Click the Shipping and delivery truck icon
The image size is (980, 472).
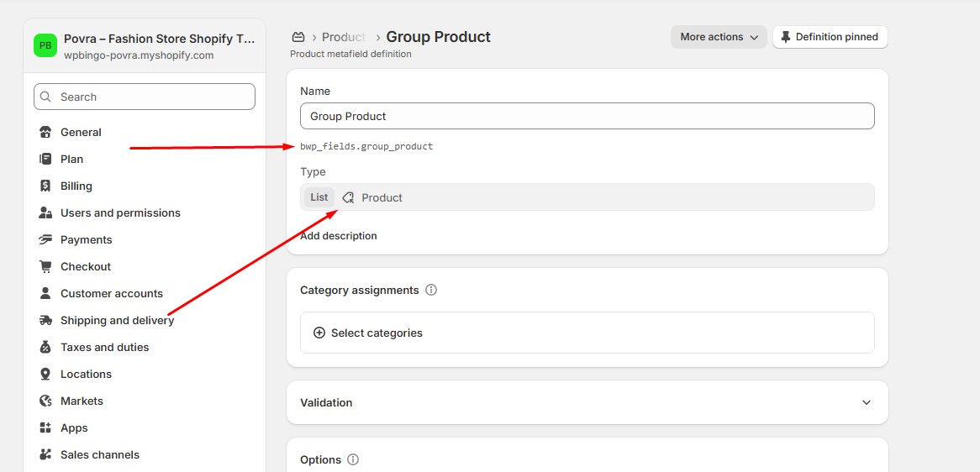pyautogui.click(x=45, y=320)
